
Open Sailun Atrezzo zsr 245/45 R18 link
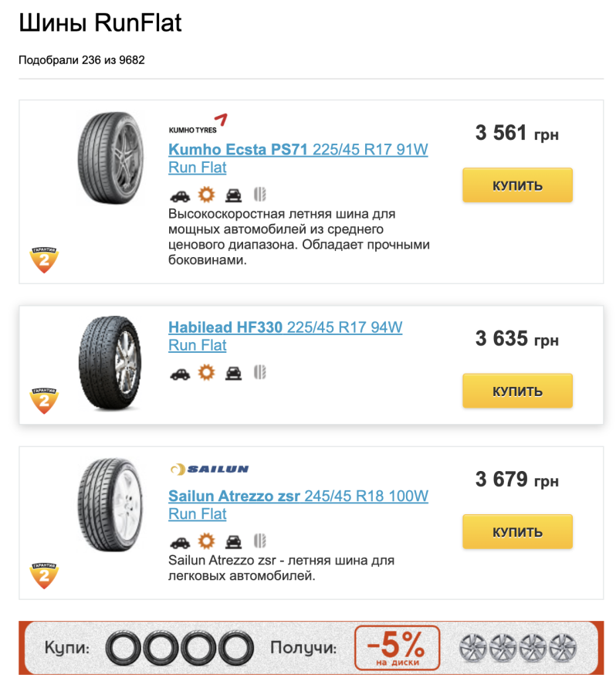(x=298, y=505)
